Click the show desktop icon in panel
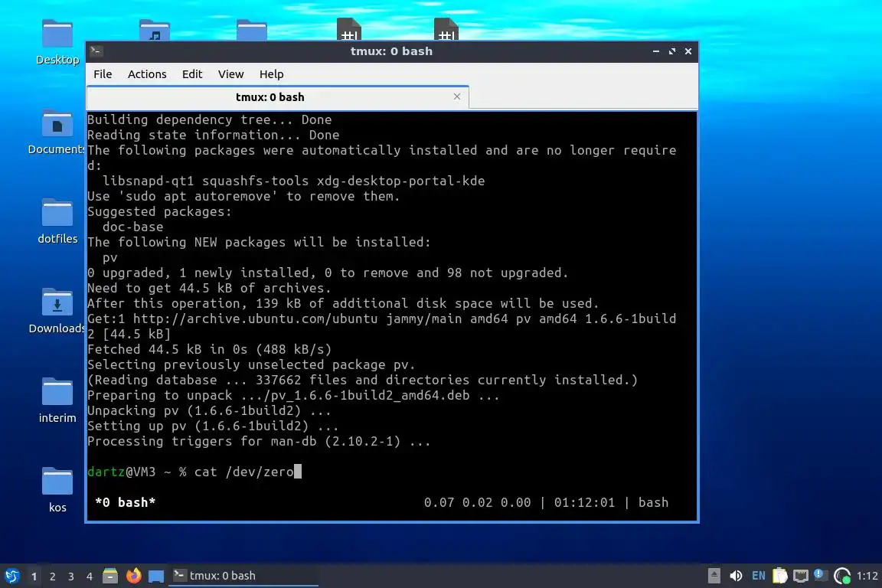 click(x=156, y=576)
